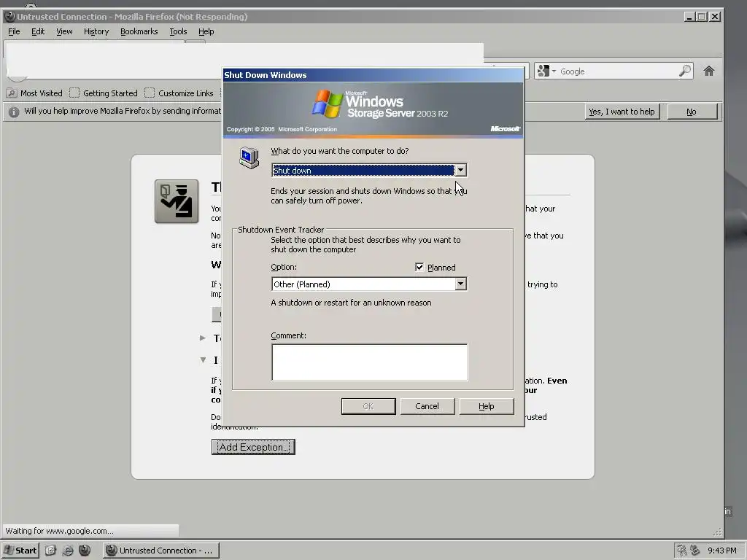Toggle the Planned checkbox
The image size is (747, 560).
point(419,268)
